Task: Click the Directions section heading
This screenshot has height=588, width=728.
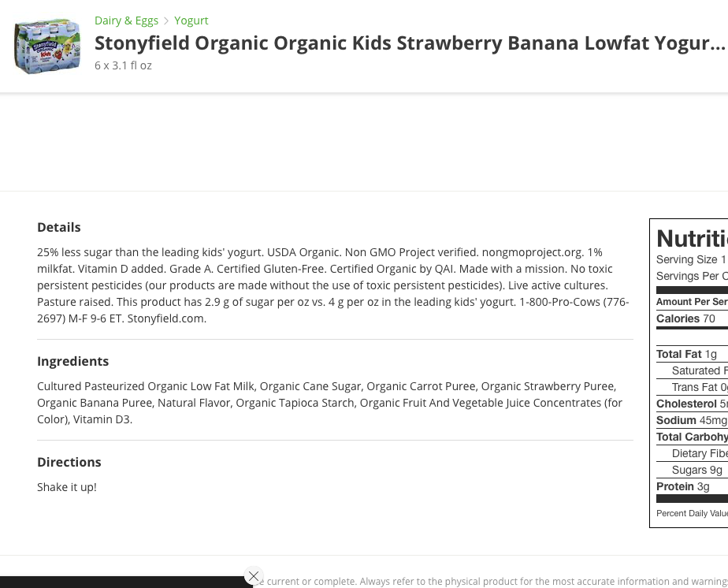Action: click(x=69, y=462)
